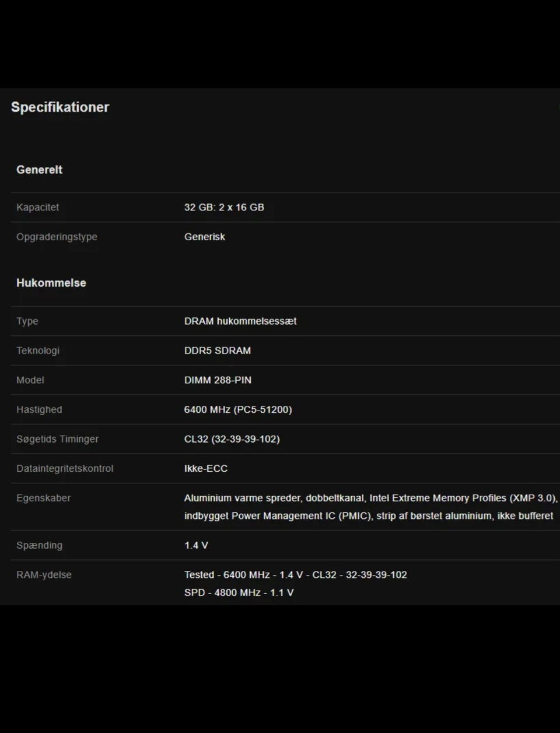Click the Ikke-ECC value
The image size is (560, 733).
click(206, 469)
